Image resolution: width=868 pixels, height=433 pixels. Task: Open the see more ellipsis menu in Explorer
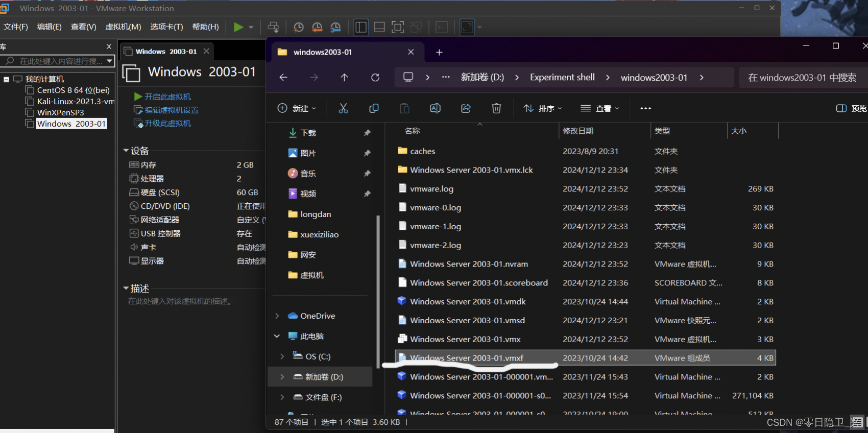(x=645, y=108)
